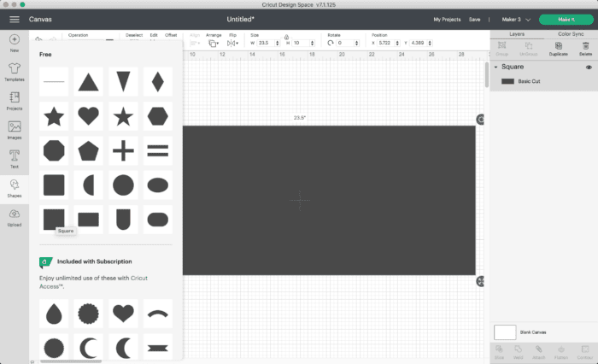Click the Basic Cut dark gray color swatch
This screenshot has width=598, height=364.
(x=507, y=81)
